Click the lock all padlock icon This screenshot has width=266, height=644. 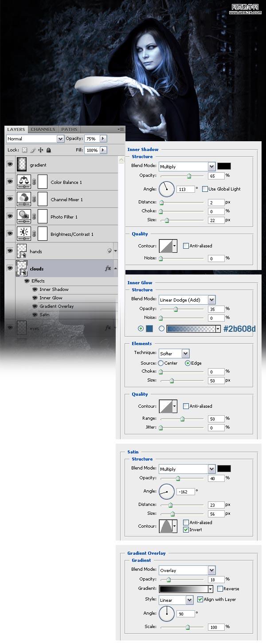tap(48, 150)
